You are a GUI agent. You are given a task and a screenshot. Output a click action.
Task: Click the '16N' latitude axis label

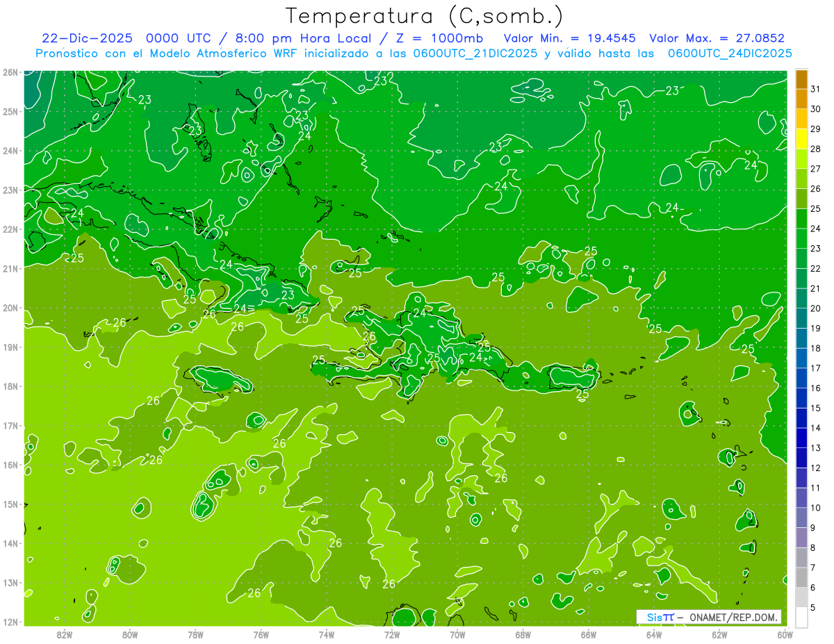tap(10, 465)
